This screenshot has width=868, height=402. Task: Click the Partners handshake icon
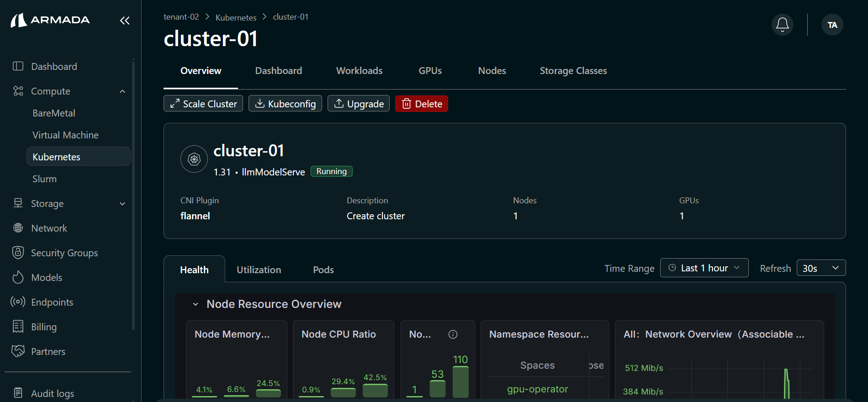(18, 351)
